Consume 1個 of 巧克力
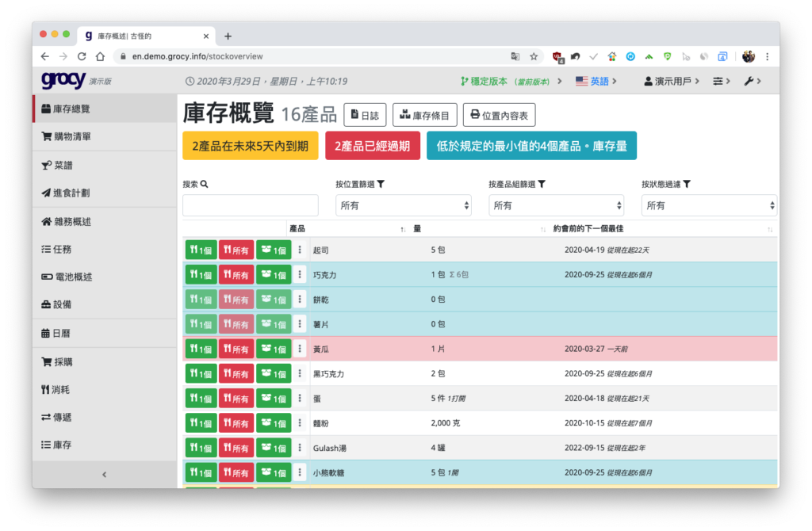Viewport: 812px width, 531px height. [201, 275]
